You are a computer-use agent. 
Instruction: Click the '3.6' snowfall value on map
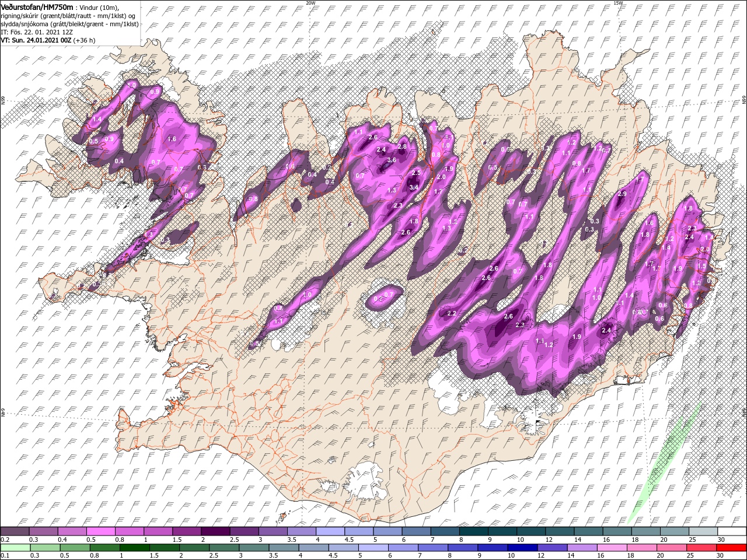click(392, 160)
